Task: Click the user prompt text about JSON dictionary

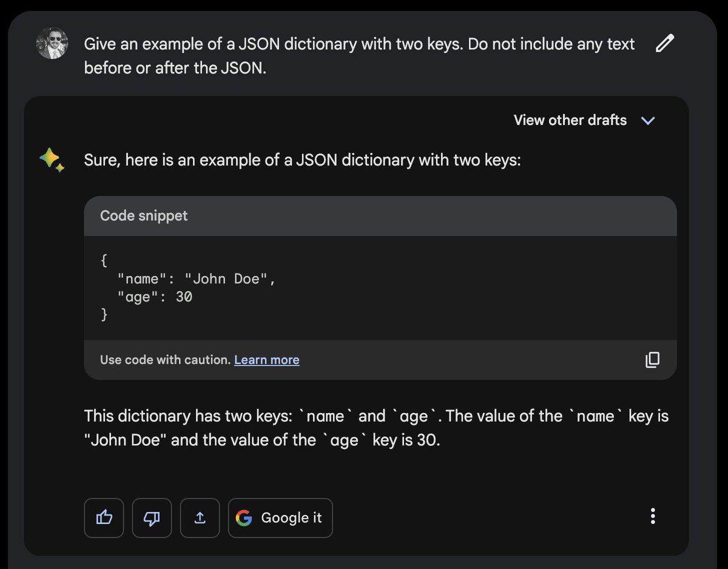Action: point(359,56)
